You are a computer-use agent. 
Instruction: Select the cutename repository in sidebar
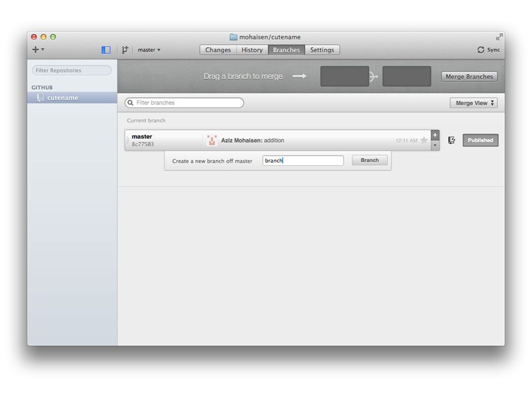[x=72, y=98]
